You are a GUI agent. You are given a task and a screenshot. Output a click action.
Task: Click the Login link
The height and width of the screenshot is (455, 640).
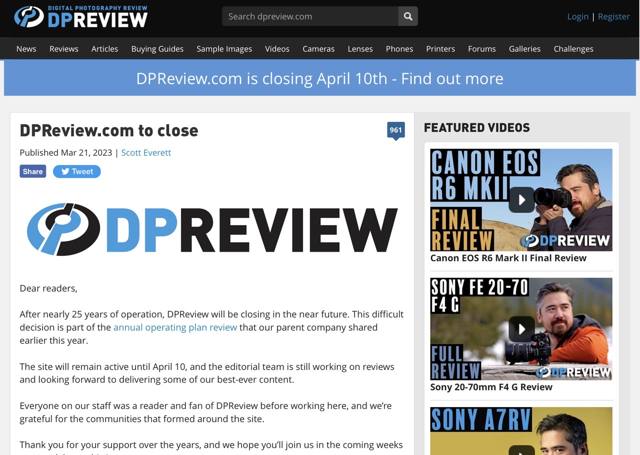tap(577, 16)
